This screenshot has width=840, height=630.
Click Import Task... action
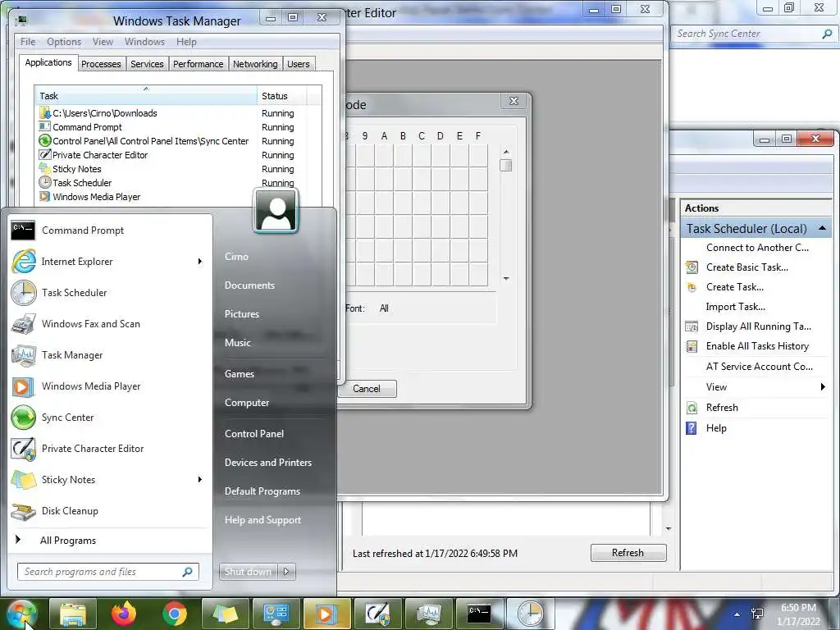point(736,307)
